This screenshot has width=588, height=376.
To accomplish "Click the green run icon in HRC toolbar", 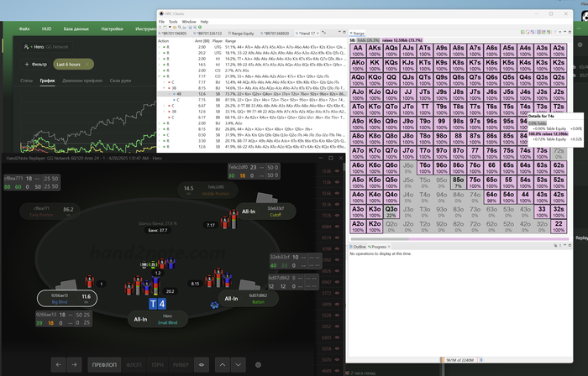I will tap(200, 28).
